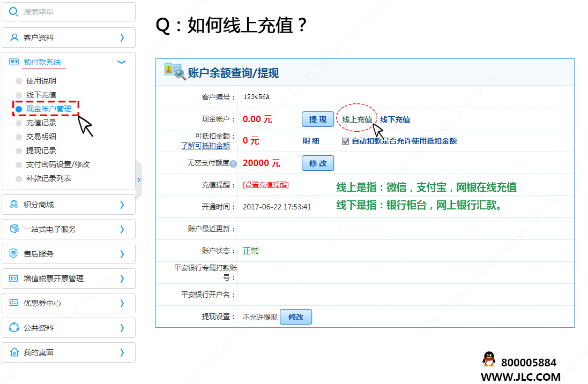Viewport: 588px width, 384px height.
Task: Click the 优惠券中心 coupon icon
Action: click(x=14, y=303)
